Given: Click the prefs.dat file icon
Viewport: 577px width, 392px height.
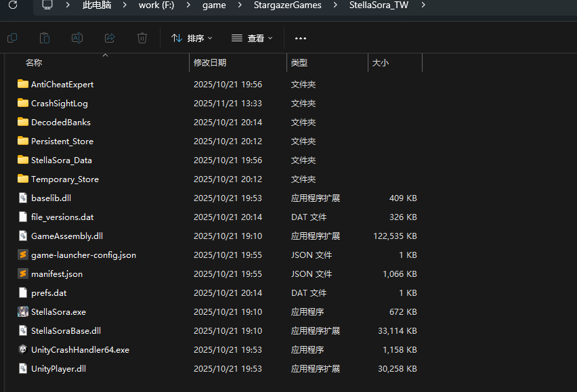Looking at the screenshot, I should pyautogui.click(x=23, y=292).
